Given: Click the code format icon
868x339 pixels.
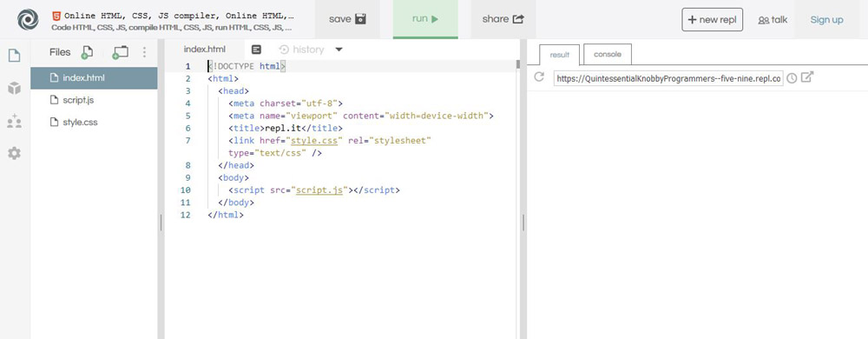Looking at the screenshot, I should [256, 50].
